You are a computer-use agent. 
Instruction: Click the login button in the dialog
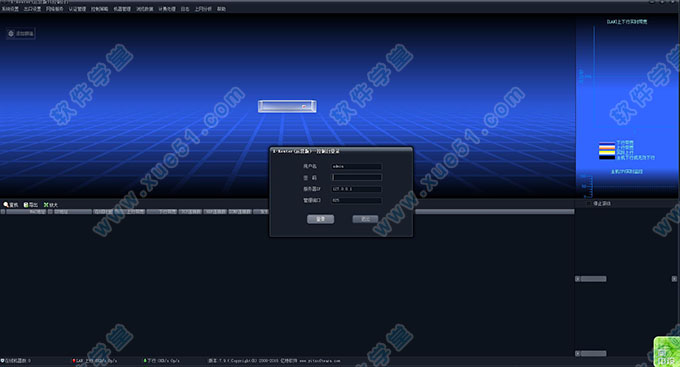point(320,219)
